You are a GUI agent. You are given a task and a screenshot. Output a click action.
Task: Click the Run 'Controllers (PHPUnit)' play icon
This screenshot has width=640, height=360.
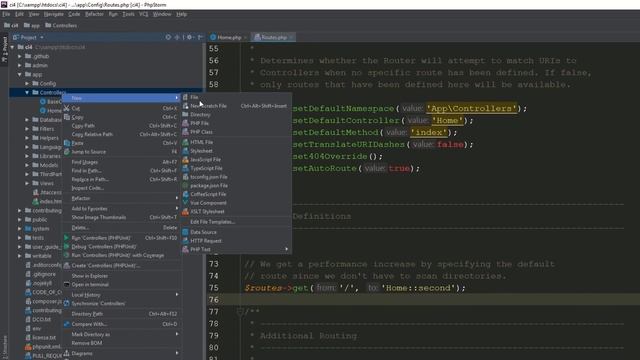(x=67, y=238)
